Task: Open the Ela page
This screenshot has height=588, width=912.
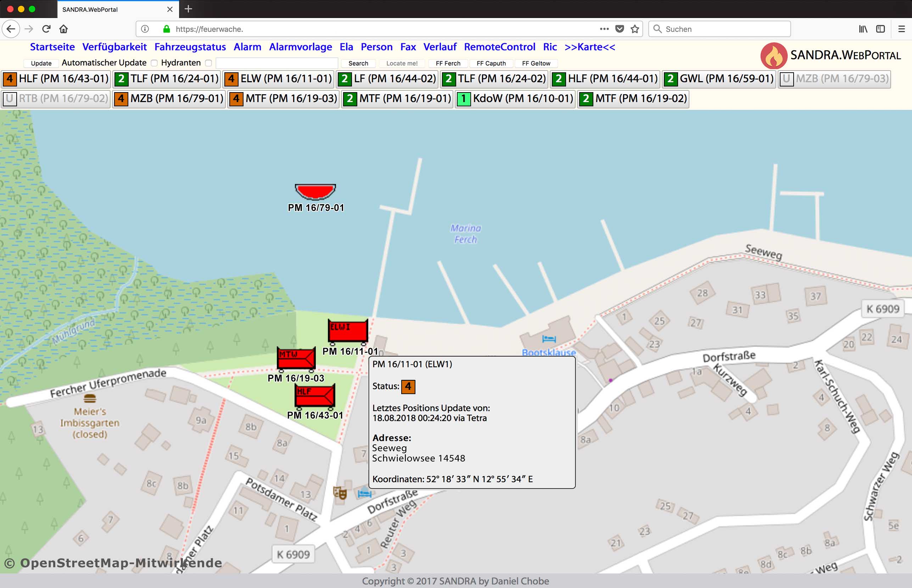Action: tap(346, 47)
